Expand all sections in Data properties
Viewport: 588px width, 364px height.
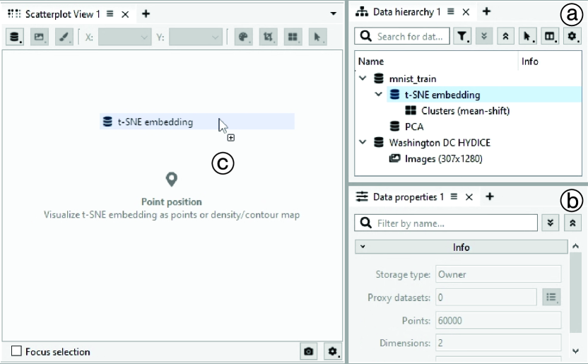(550, 223)
